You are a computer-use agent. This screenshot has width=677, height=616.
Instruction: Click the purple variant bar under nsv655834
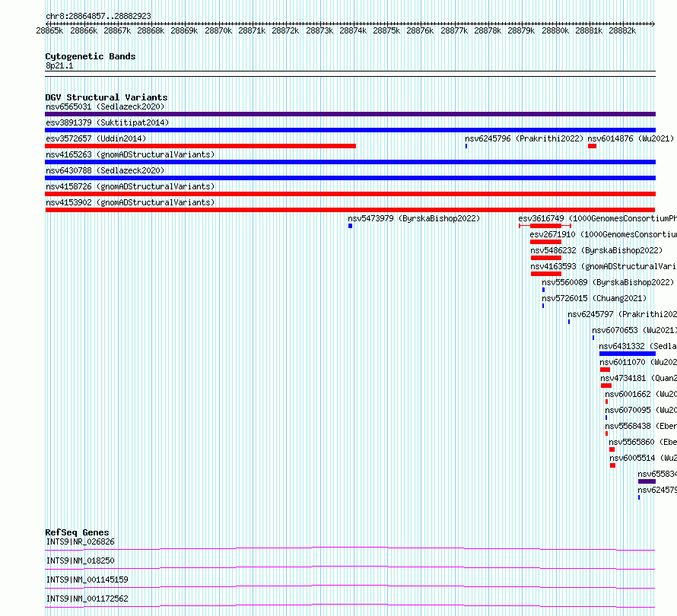(647, 481)
